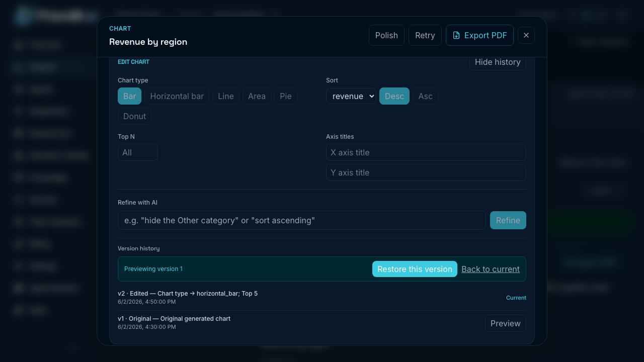Preview the v1 Original version
644x362 pixels.
(506, 323)
